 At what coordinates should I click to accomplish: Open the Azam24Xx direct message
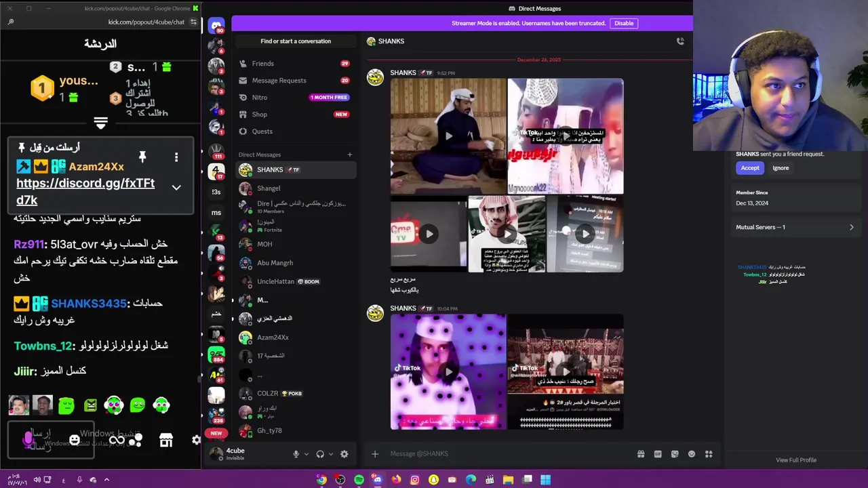click(x=294, y=337)
